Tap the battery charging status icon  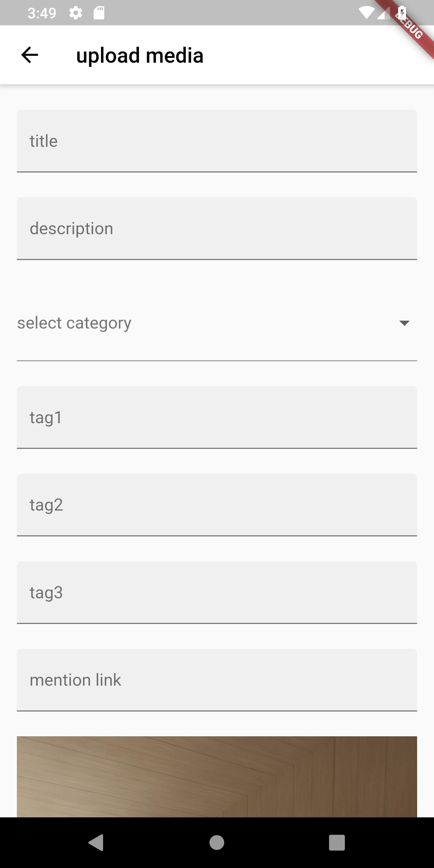401,13
